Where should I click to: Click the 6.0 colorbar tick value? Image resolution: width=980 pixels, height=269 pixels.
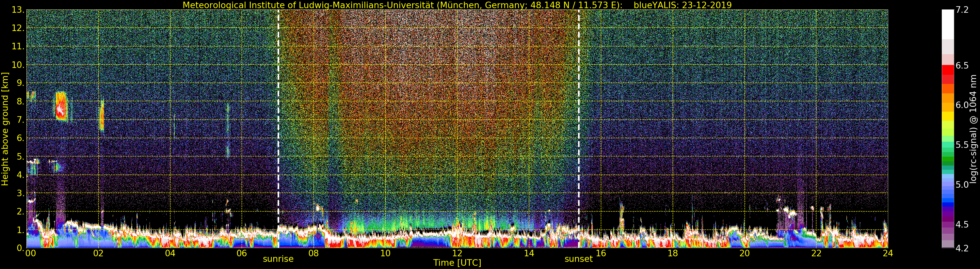click(x=962, y=105)
